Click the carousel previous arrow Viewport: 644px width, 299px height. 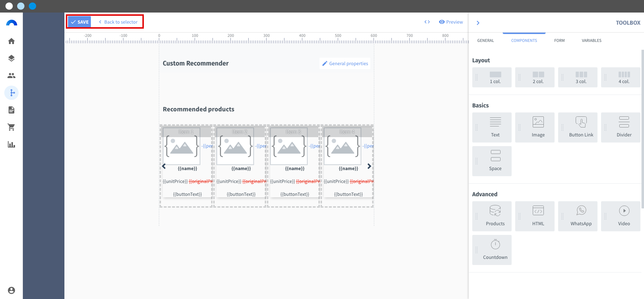tap(164, 166)
